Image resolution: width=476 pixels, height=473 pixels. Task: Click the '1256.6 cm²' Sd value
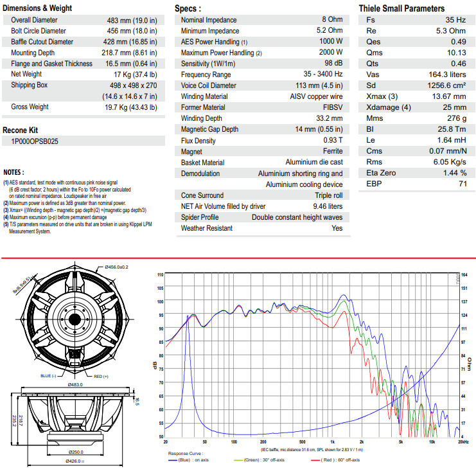tap(446, 85)
